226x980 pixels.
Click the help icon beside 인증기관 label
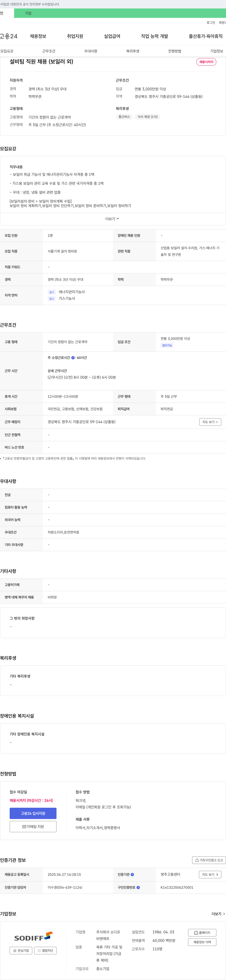[x=132, y=874]
